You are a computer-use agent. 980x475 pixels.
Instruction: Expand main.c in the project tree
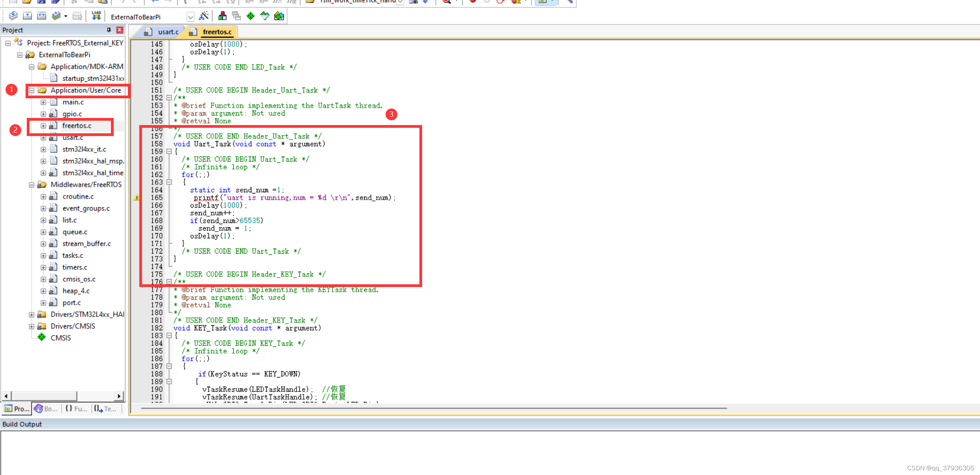[43, 102]
